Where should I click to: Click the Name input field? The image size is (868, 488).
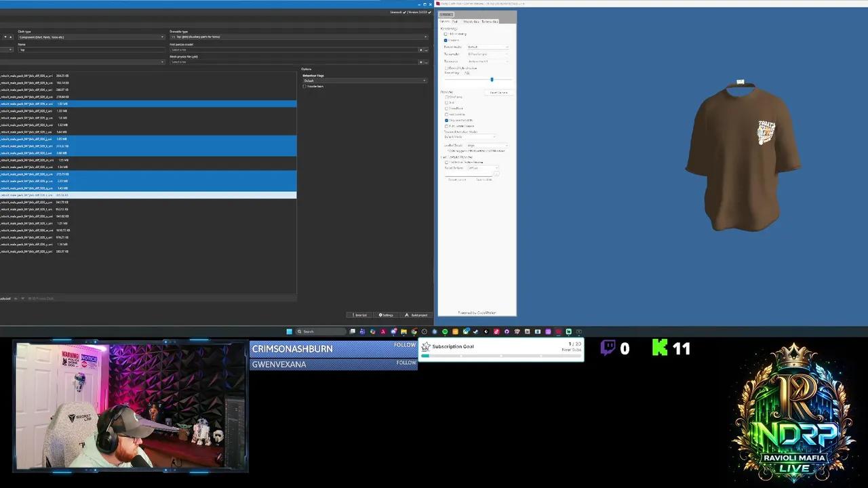(x=91, y=49)
